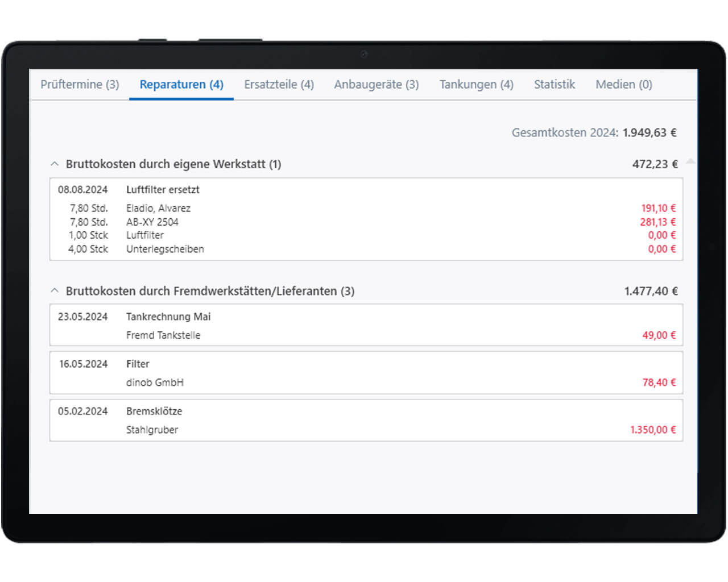Go to the Anbaugeräte tab

pos(376,85)
